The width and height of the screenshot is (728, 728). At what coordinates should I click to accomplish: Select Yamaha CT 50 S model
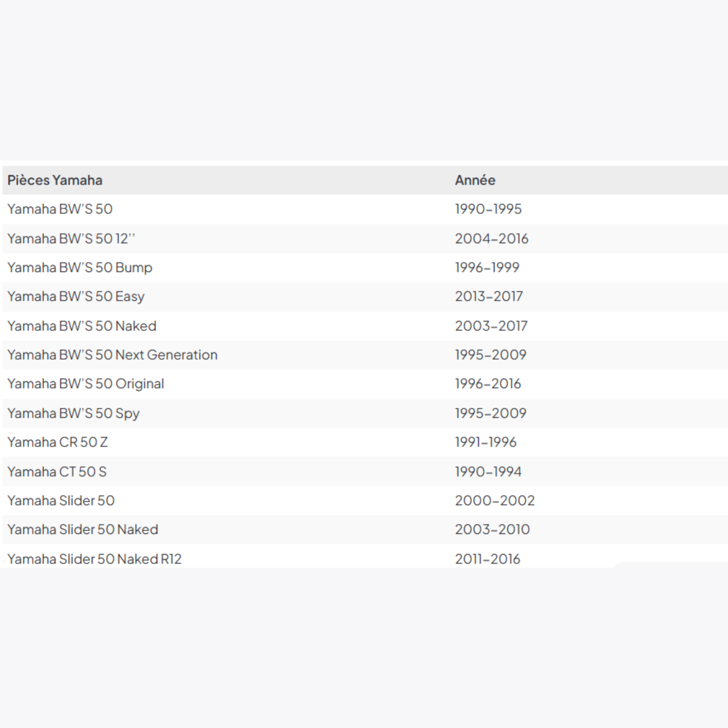[x=57, y=472]
